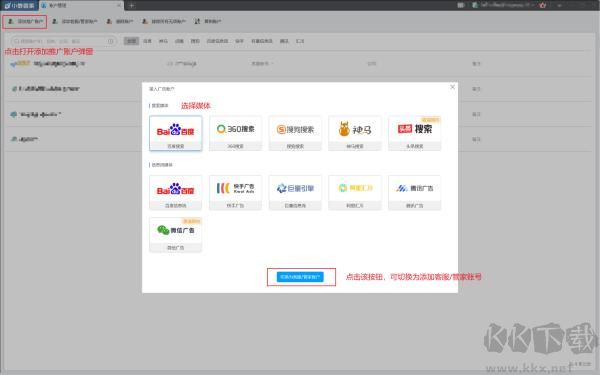Click the app logo home tab
The height and width of the screenshot is (375, 600).
coord(19,5)
